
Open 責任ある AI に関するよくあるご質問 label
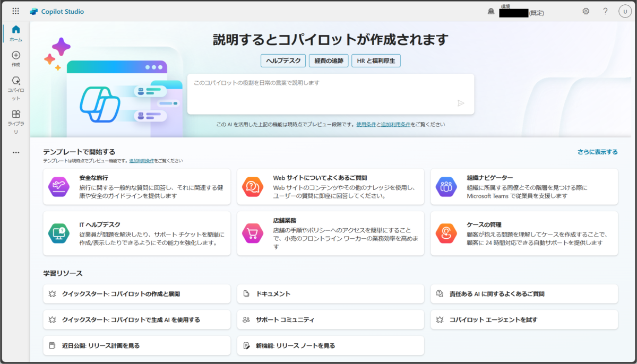[497, 293]
